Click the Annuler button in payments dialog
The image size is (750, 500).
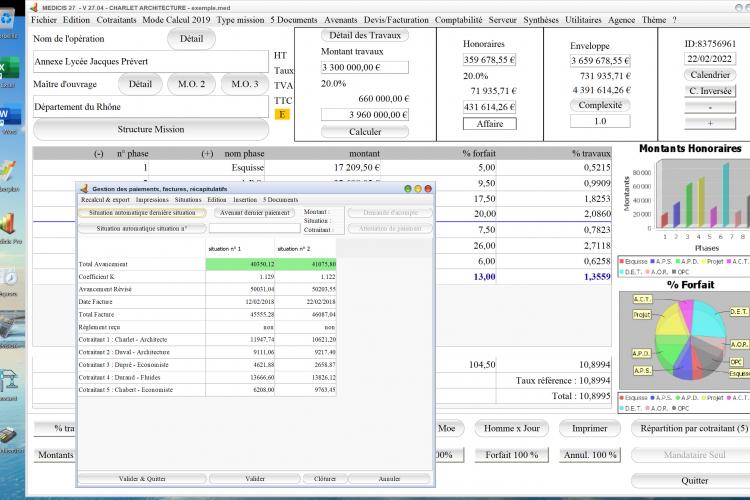pos(389,478)
